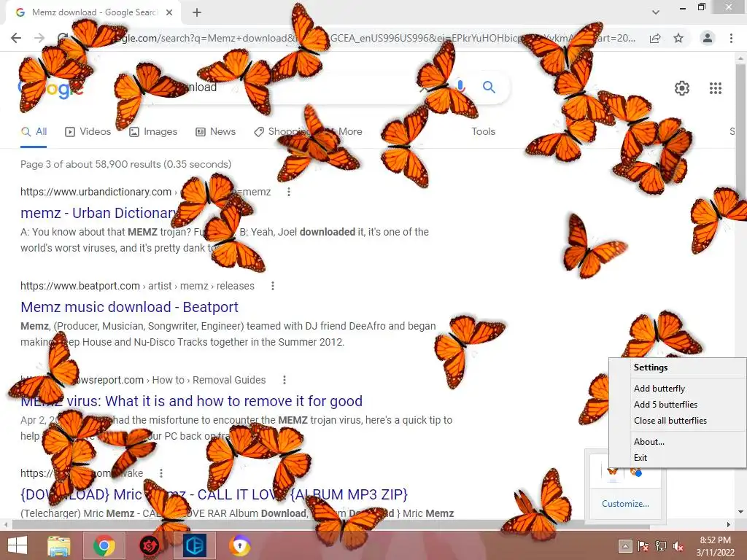Open the Chrome profile avatar
Screen dimensions: 747x560
point(708,38)
